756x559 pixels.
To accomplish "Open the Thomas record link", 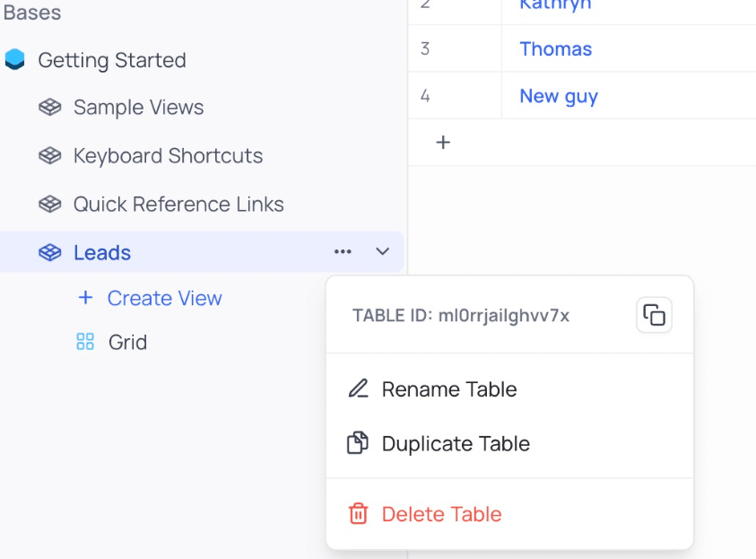I will coord(555,48).
